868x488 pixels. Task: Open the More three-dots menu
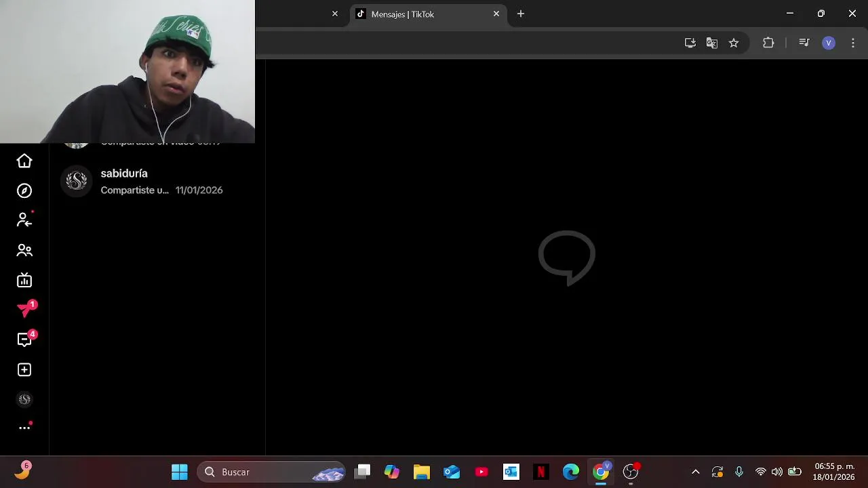coord(24,428)
